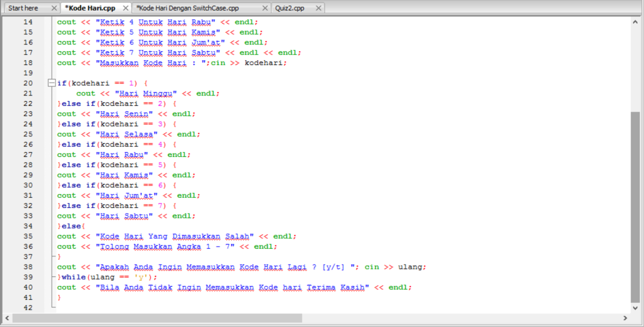This screenshot has height=327, width=644.
Task: Collapse the if block at line 20
Action: pyautogui.click(x=51, y=83)
